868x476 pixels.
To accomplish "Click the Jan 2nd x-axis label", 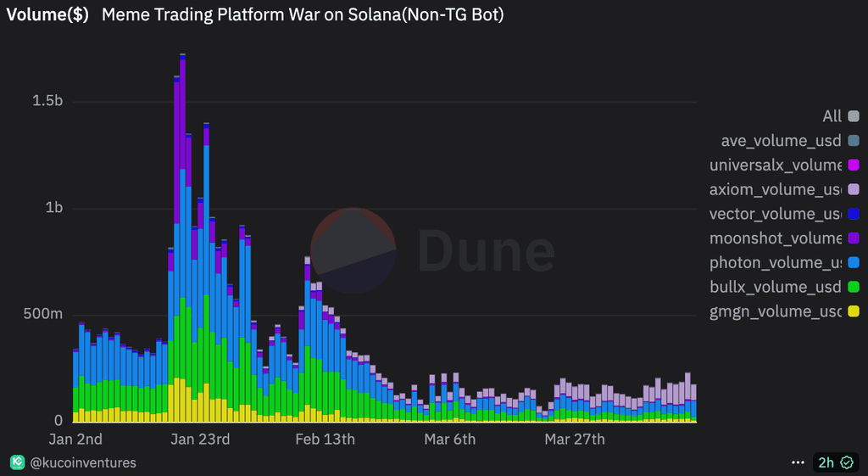I will click(x=75, y=440).
